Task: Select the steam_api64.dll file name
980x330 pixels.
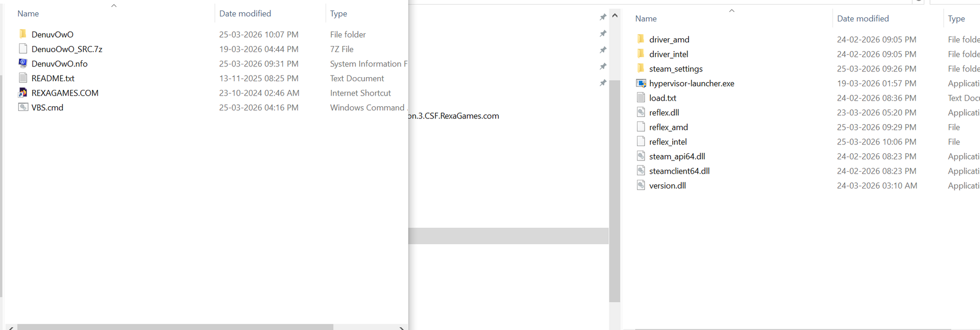Action: point(677,156)
